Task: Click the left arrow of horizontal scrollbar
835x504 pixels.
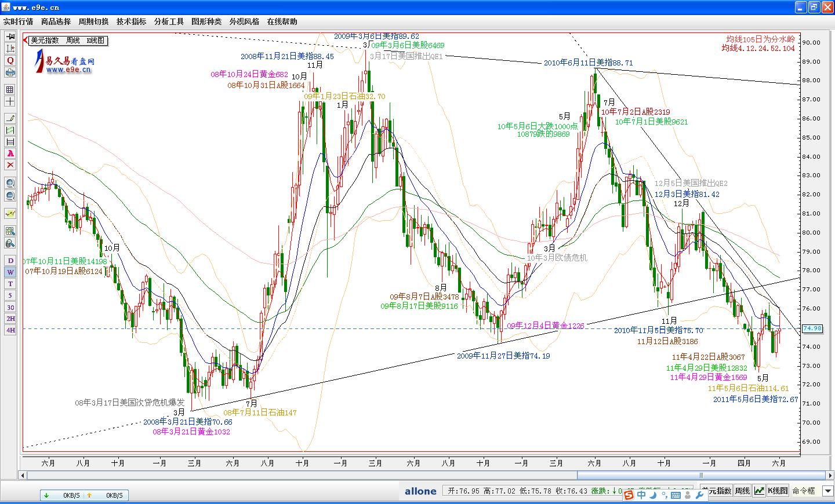Action: coord(24,476)
